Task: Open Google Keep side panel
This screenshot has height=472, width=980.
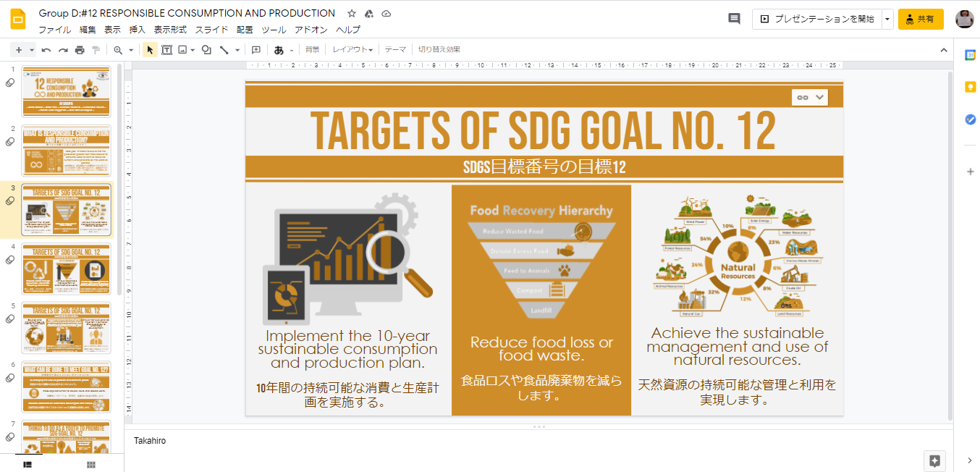Action: 970,87
